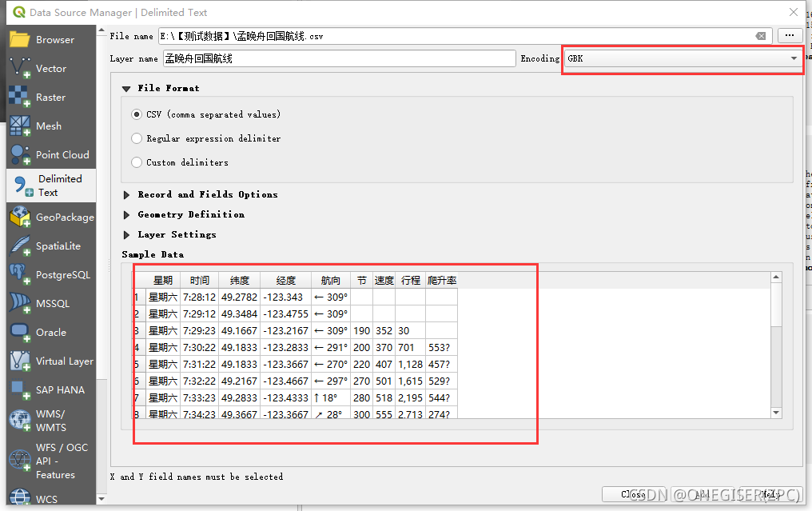
Task: Select the WMS/WMTS globe icon
Action: point(20,421)
